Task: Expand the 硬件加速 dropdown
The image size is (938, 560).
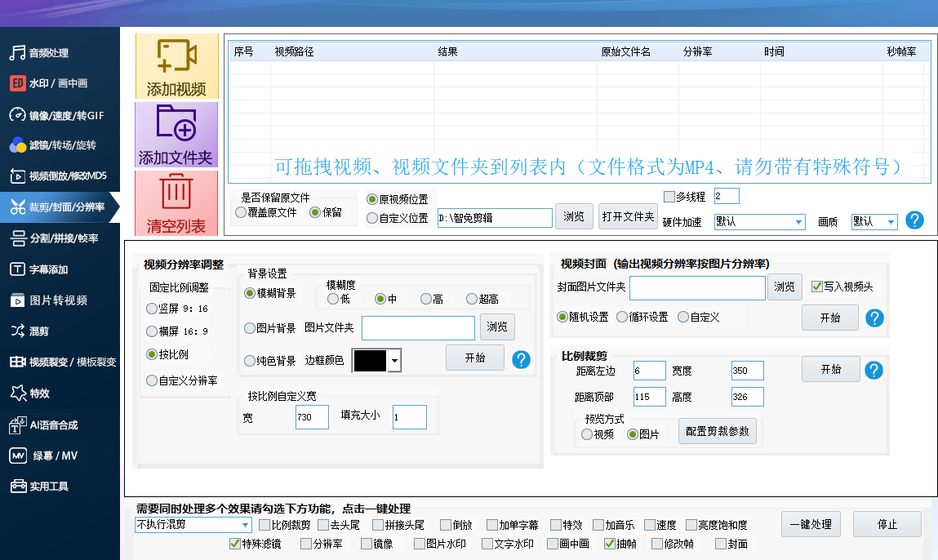Action: point(798,221)
